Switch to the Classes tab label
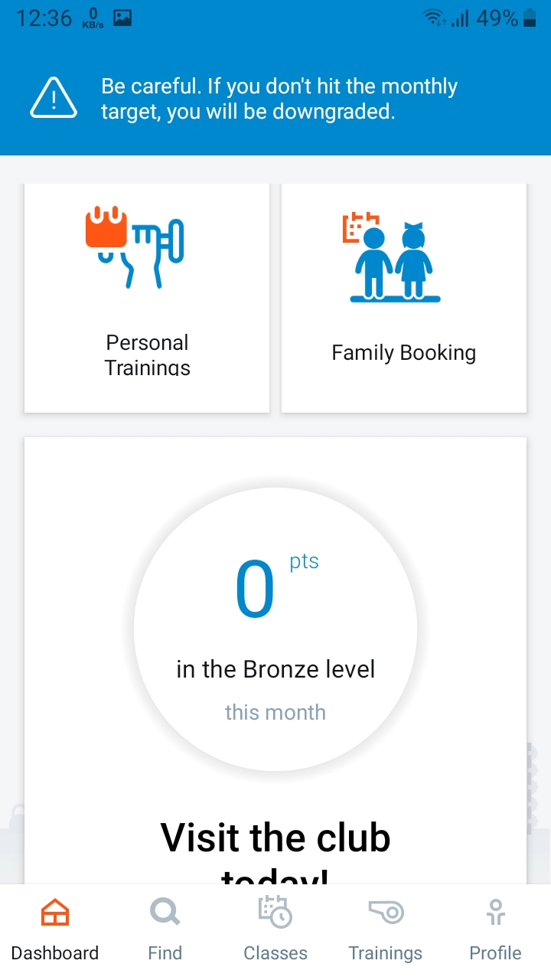The height and width of the screenshot is (980, 551). [275, 953]
